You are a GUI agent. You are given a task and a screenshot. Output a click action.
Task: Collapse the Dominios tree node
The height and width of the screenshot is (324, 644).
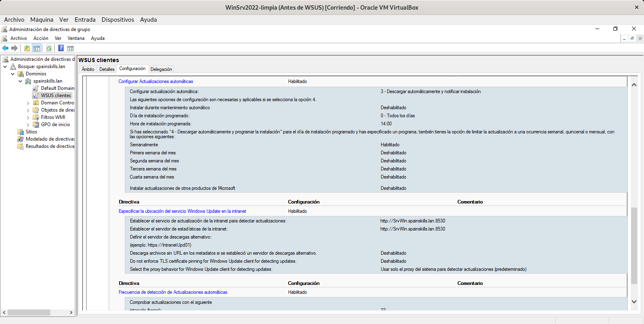(13, 74)
